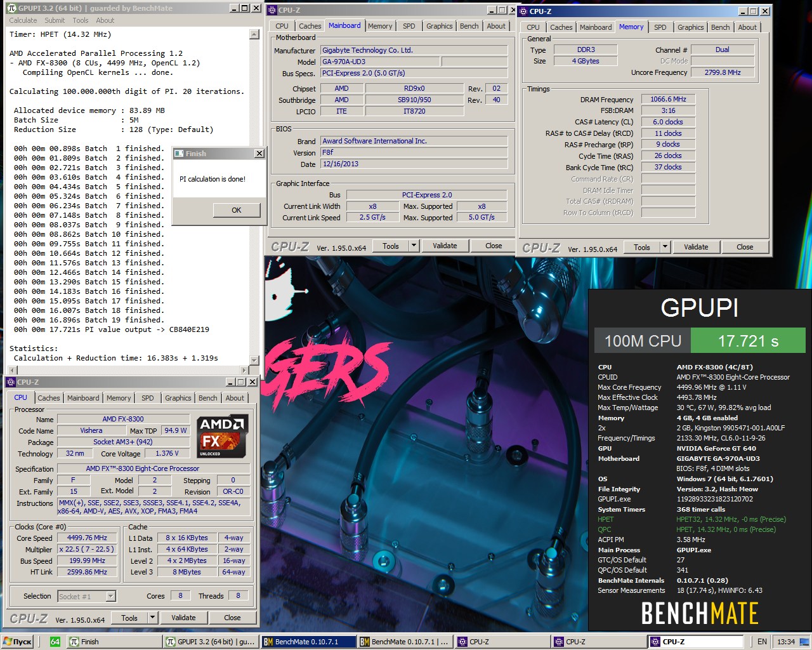Click Core Voltage value 1.376 V
Image resolution: width=812 pixels, height=650 pixels.
(167, 453)
